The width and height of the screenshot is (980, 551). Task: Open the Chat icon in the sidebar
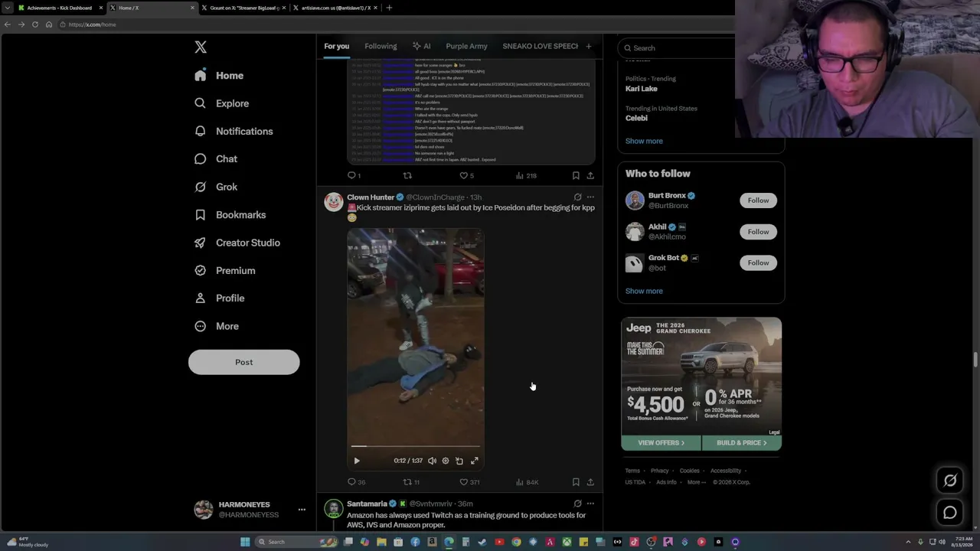[x=200, y=158]
